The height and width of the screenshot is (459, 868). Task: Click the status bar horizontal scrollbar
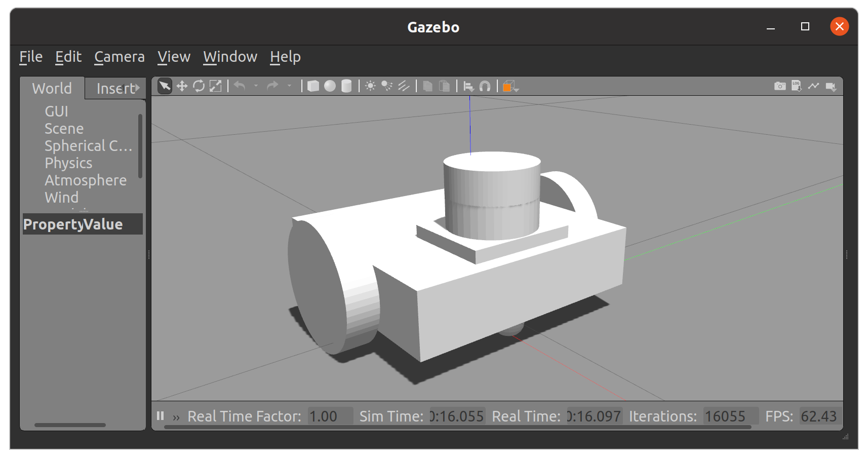457,427
